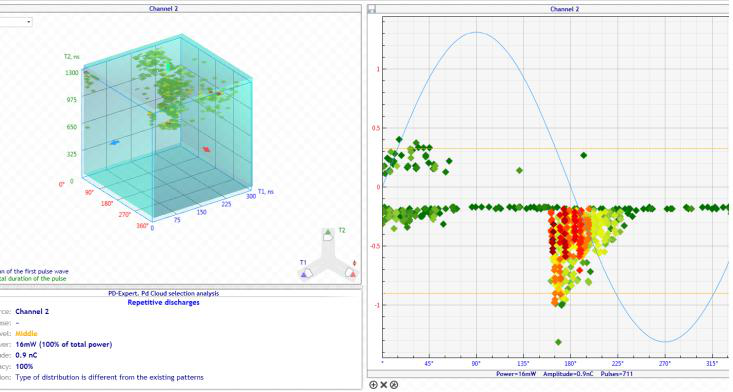
Task: Click the 1300 tick on the T2 axis
Action: pos(72,73)
